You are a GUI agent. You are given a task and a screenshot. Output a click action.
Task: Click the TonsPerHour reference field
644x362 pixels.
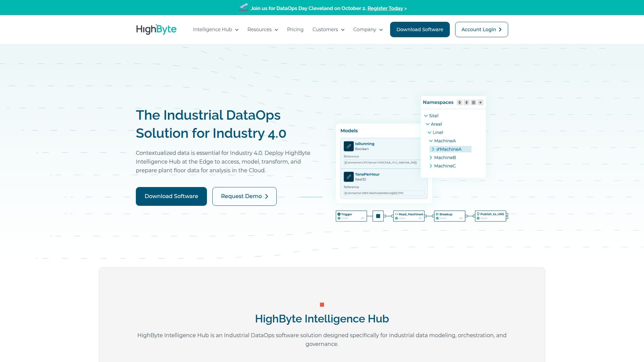pos(384,193)
